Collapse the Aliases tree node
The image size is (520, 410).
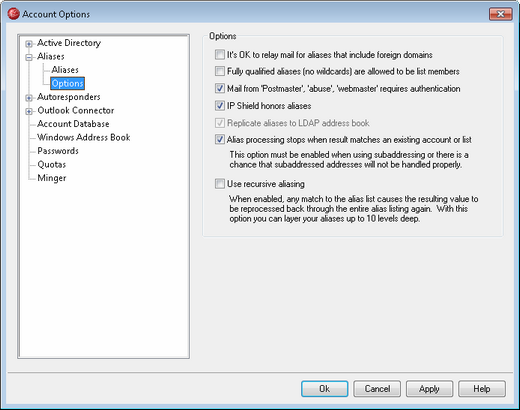tap(29, 57)
